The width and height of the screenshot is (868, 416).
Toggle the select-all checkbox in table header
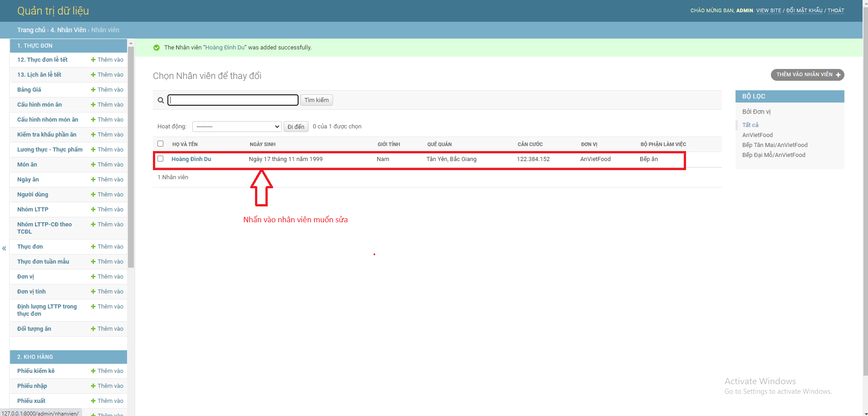tap(160, 143)
